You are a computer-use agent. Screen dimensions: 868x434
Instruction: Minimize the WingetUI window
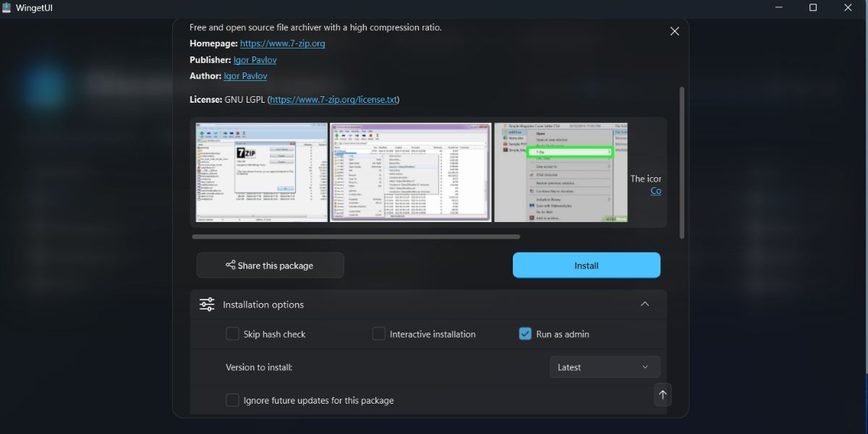click(778, 7)
